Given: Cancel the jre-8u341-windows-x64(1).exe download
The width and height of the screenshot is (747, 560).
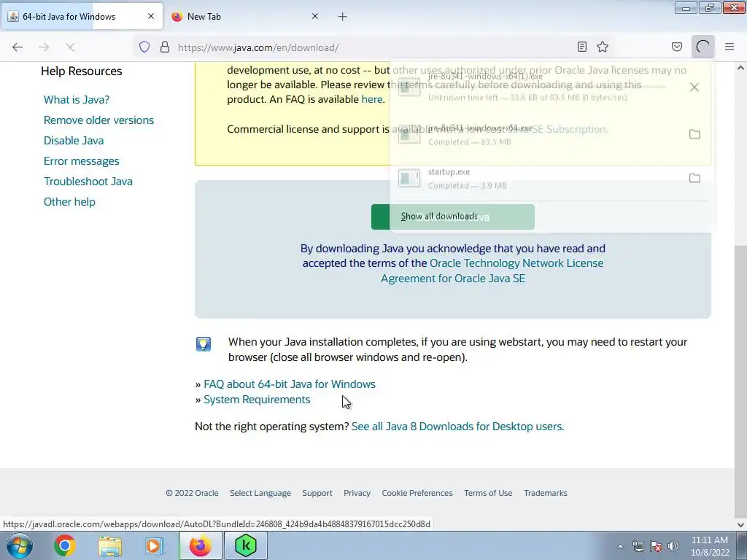Looking at the screenshot, I should pyautogui.click(x=694, y=87).
